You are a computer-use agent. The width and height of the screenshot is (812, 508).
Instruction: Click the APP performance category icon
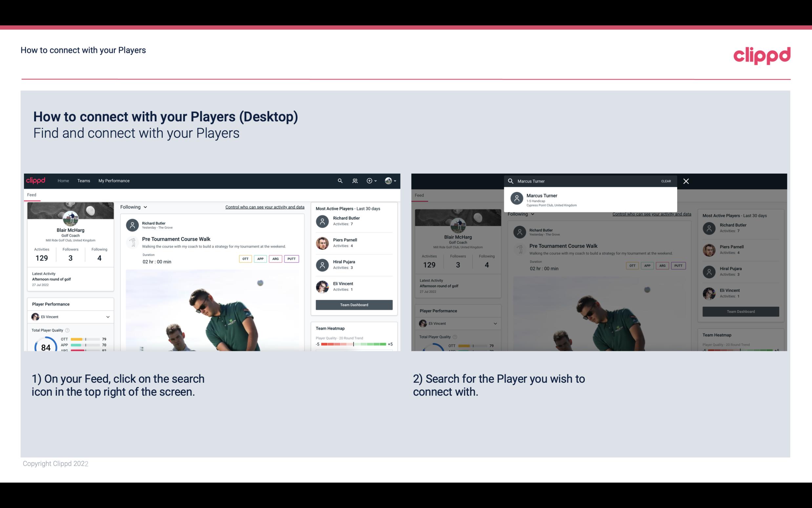(x=259, y=258)
